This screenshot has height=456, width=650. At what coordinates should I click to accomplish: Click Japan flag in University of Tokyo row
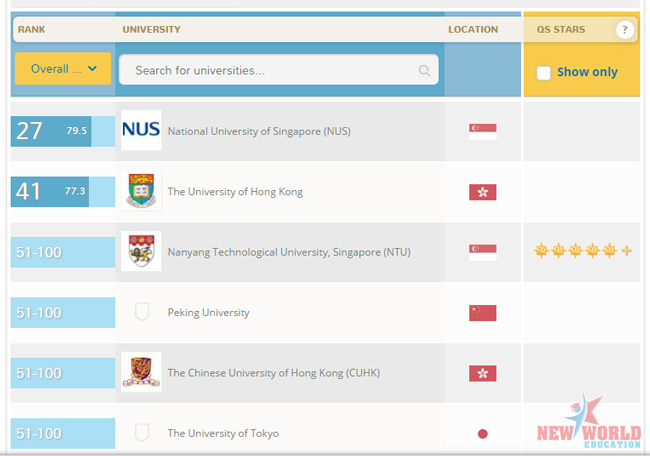click(483, 434)
